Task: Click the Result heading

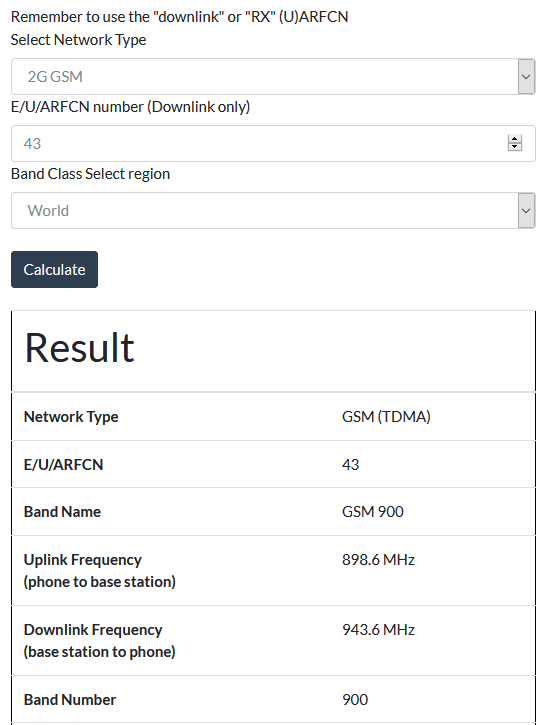Action: 79,348
